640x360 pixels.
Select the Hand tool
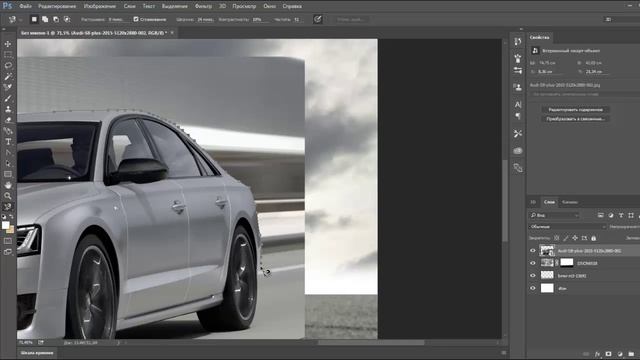[8, 185]
